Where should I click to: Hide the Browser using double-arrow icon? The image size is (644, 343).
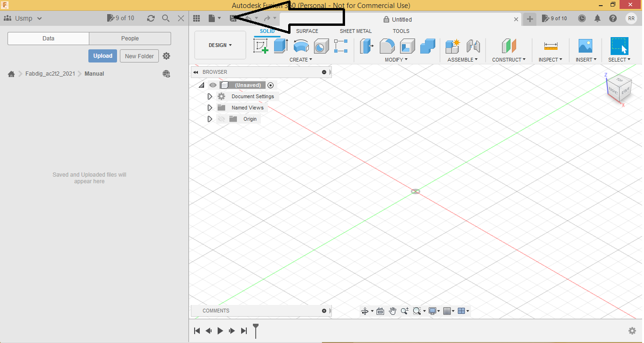point(196,72)
